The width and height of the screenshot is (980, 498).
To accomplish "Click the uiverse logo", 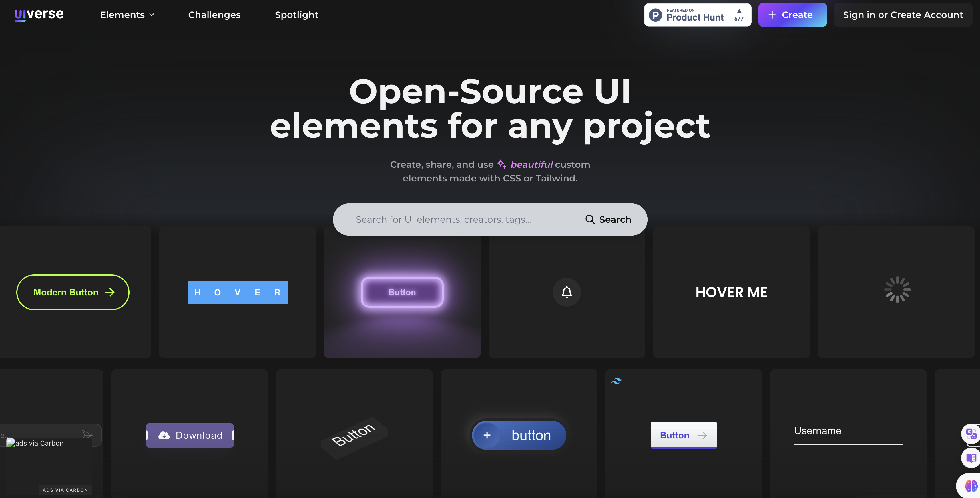I will tap(39, 15).
